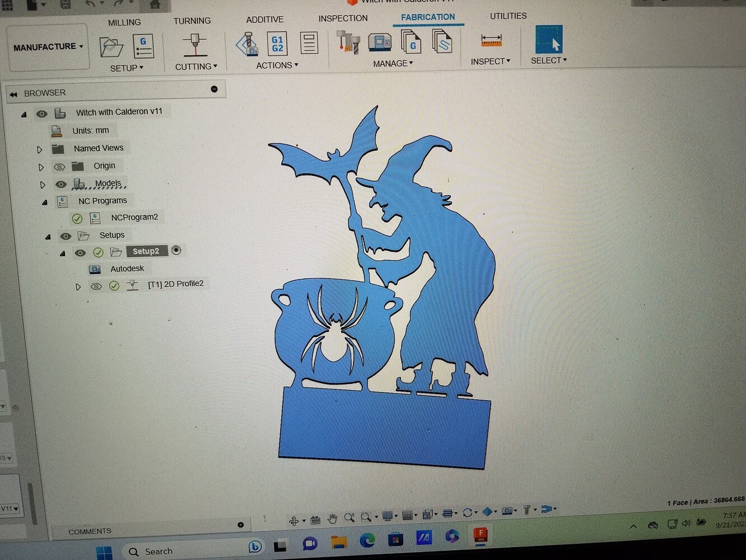The image size is (746, 560).
Task: Toggle visibility of the Origin folder
Action: [59, 167]
